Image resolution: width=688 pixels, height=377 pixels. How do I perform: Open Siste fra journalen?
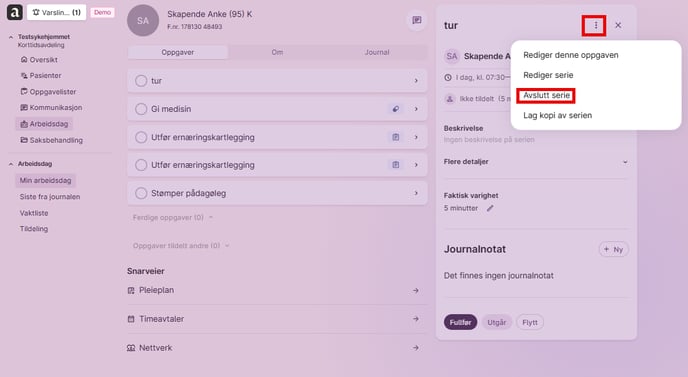pos(50,197)
